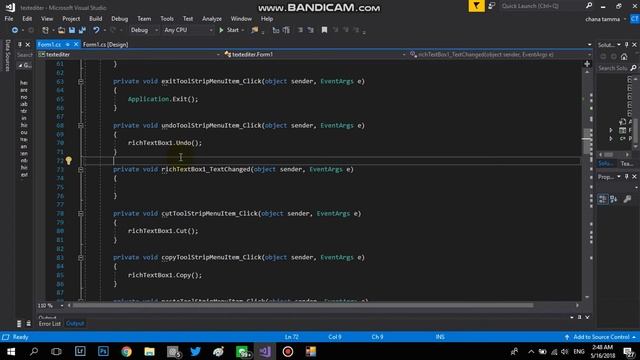This screenshot has width=640, height=360.
Task: Switch to the Error List tab
Action: click(x=50, y=324)
